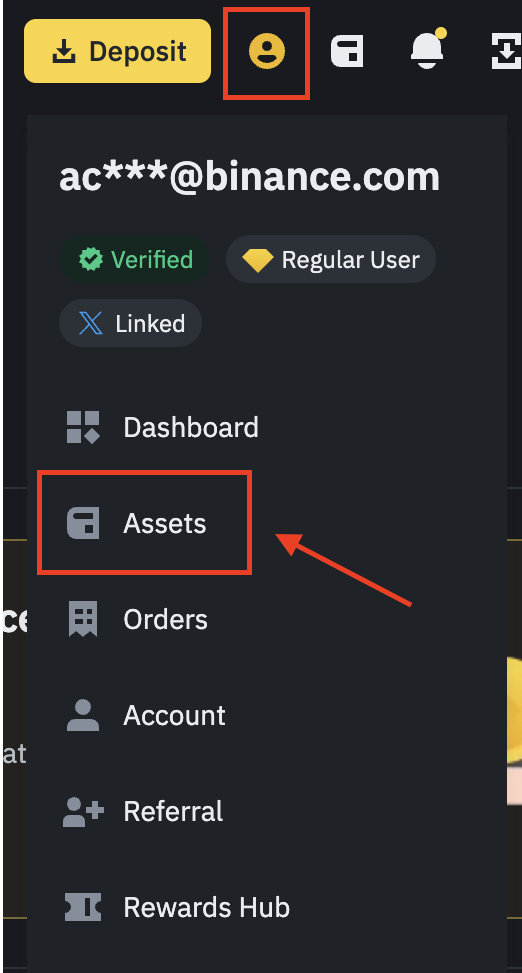Click the green Verified badge
522x973 pixels.
[x=134, y=259]
